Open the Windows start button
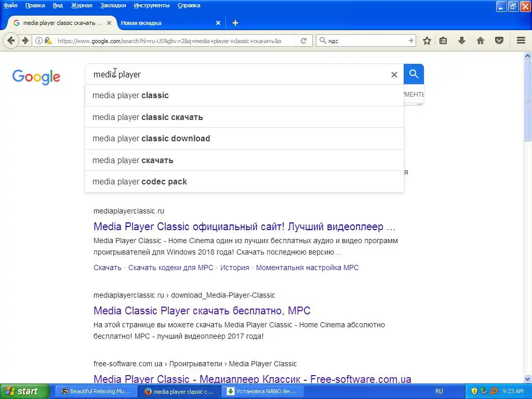Screen dimensions: 532x399 [x=24, y=391]
